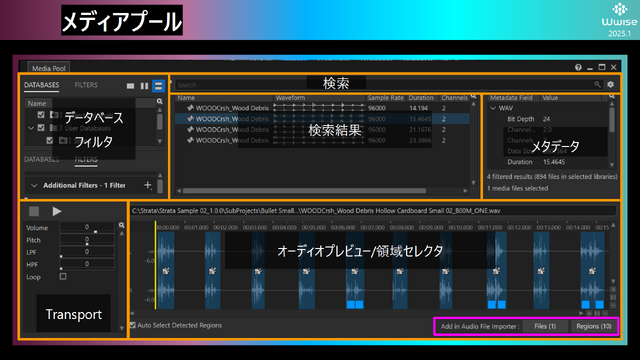Enable the Loop checkbox

(63, 276)
